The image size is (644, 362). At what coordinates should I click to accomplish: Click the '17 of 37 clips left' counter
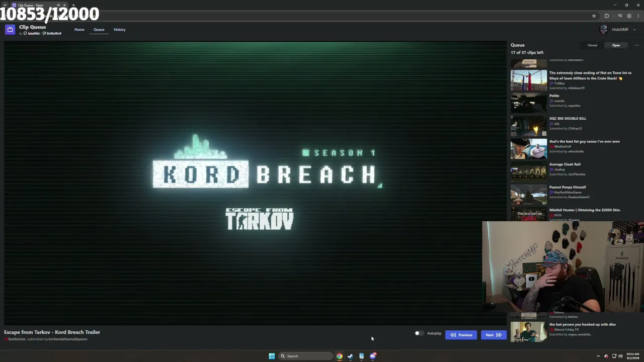point(527,53)
